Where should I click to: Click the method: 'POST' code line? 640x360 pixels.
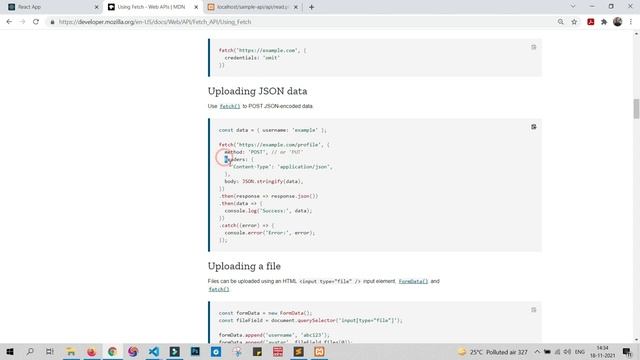[264, 152]
